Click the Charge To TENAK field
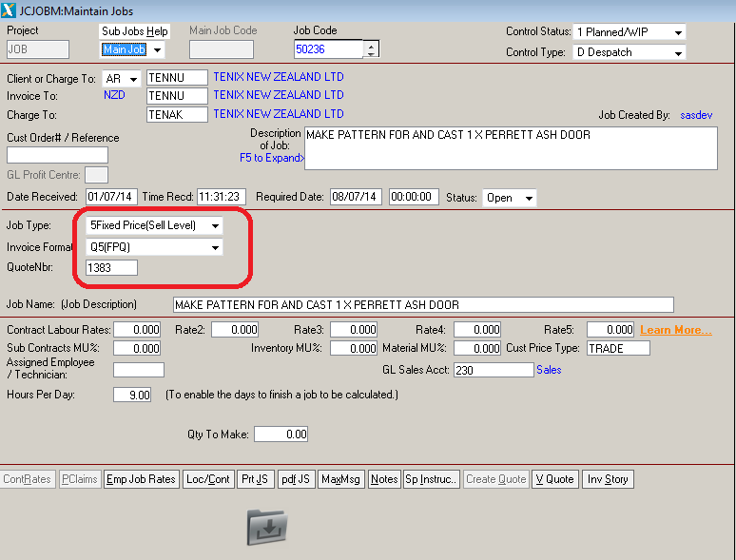 pyautogui.click(x=177, y=114)
